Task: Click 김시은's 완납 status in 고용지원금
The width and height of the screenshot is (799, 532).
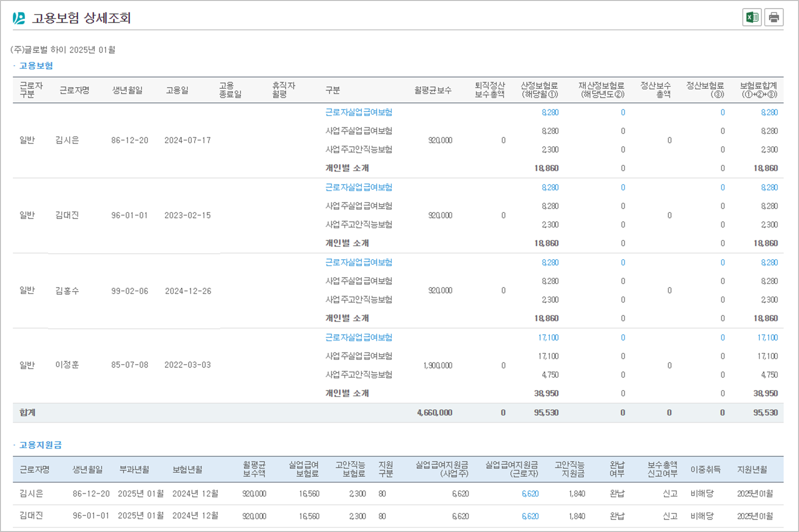Action: coord(617,493)
